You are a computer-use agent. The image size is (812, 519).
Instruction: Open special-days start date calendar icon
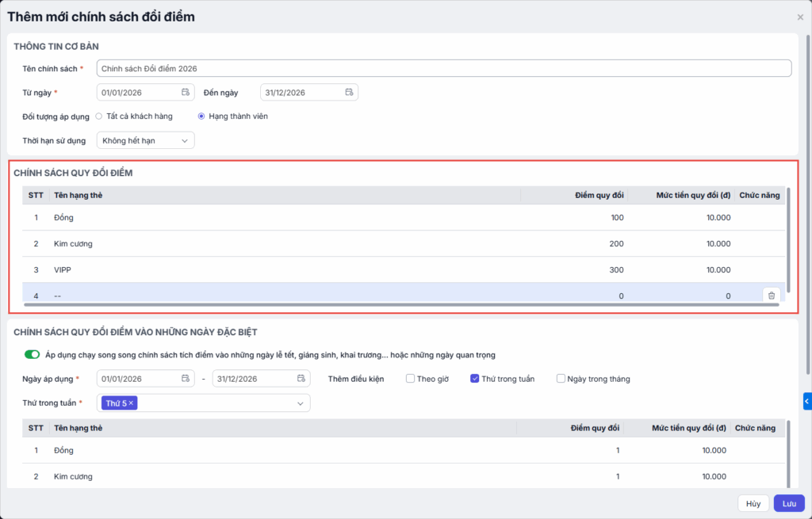(186, 379)
